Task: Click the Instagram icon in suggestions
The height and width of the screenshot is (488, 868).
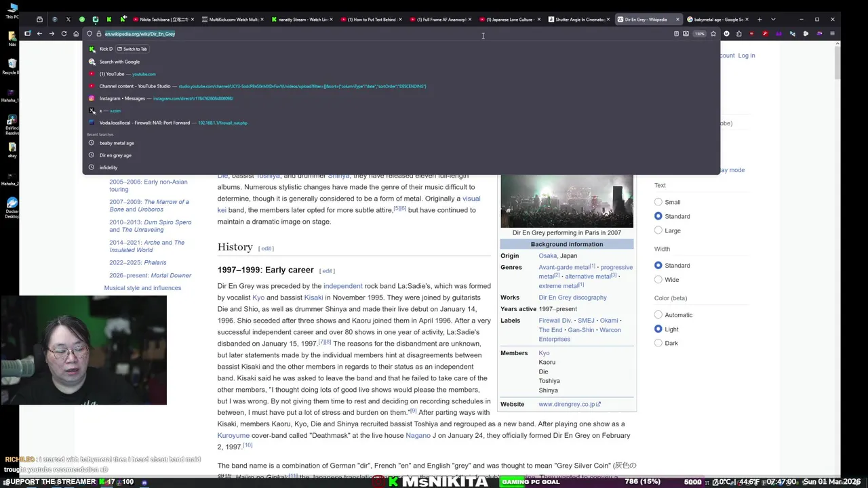Action: click(92, 98)
